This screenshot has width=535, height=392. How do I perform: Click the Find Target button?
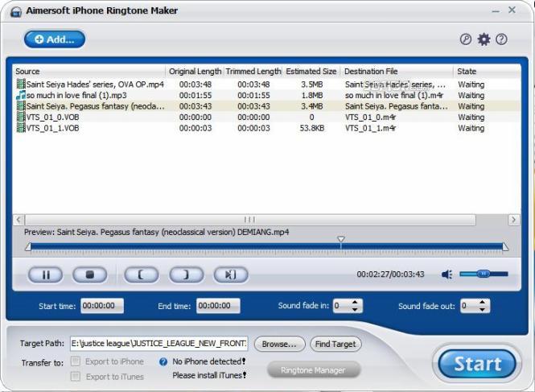[335, 344]
